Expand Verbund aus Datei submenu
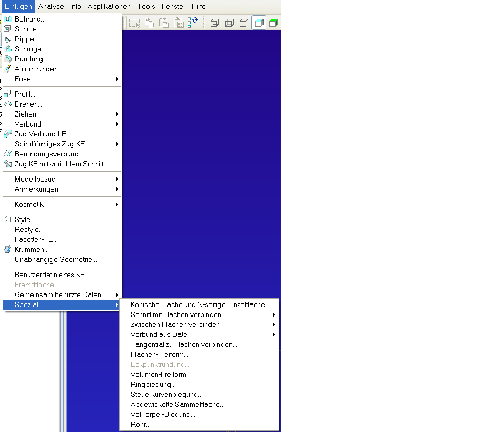 tap(199, 334)
